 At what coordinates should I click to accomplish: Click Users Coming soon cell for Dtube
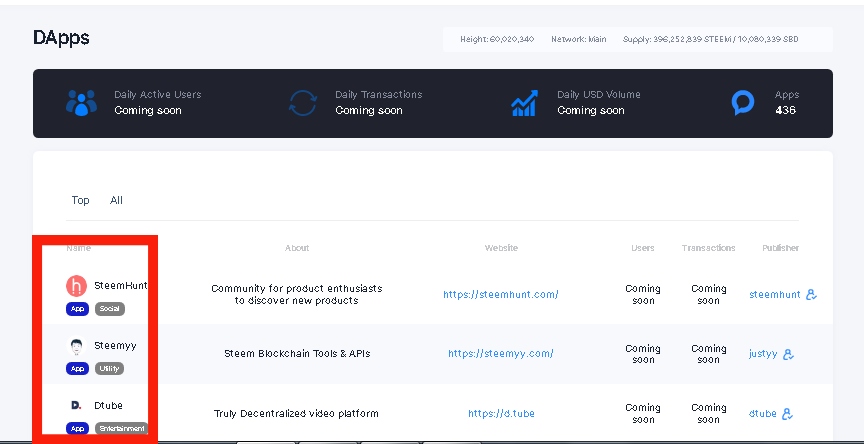642,414
